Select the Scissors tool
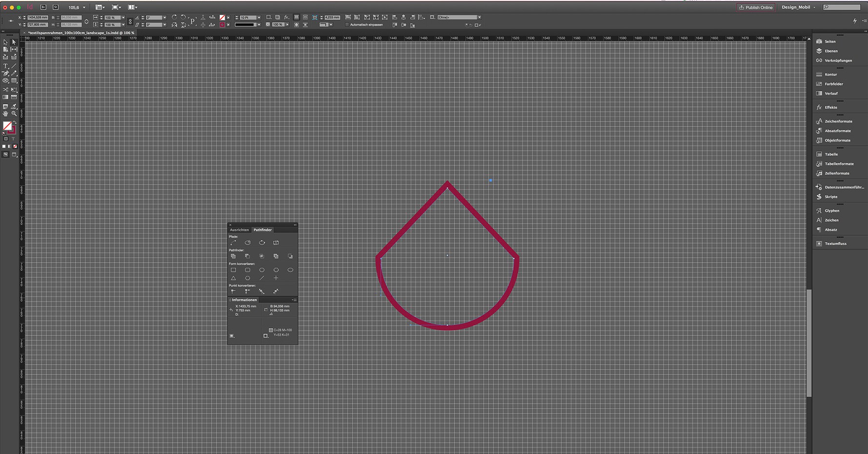This screenshot has height=454, width=868. (5, 90)
